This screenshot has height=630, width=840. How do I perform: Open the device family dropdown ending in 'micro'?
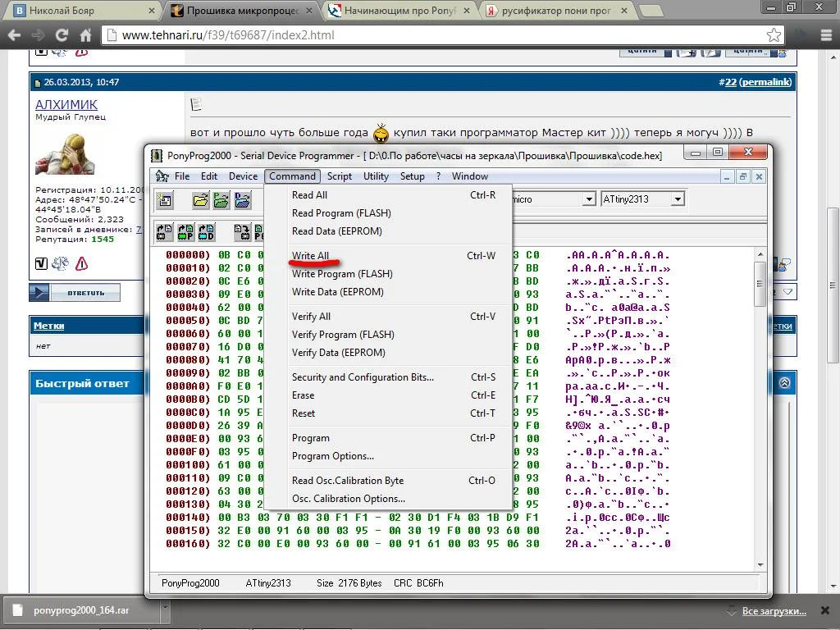click(x=589, y=199)
